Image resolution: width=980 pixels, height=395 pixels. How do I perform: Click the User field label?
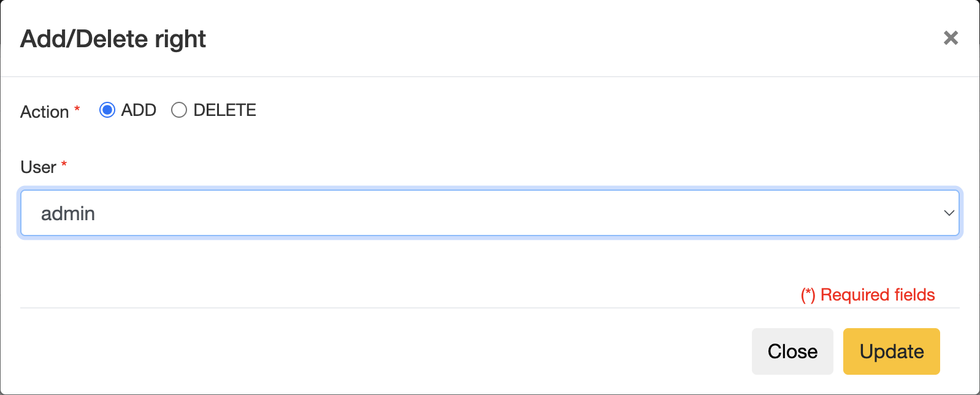pos(38,167)
